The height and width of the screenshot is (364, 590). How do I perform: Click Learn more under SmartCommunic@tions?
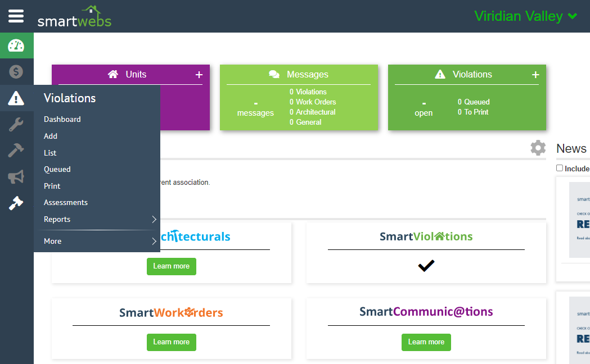coord(426,342)
